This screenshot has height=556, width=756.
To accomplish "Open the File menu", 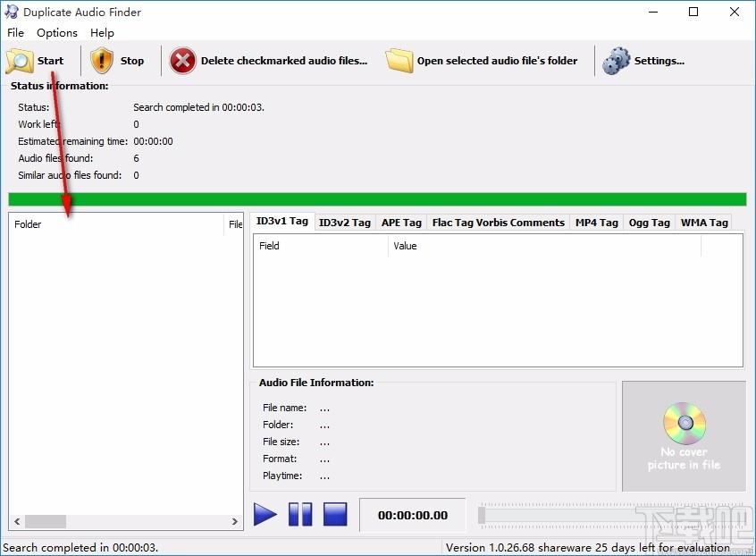I will pyautogui.click(x=15, y=33).
